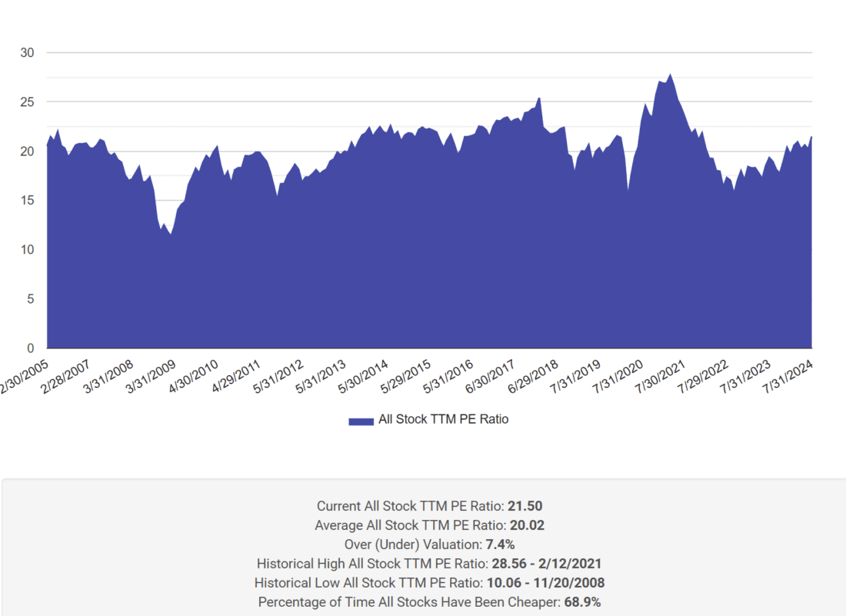The width and height of the screenshot is (846, 616).
Task: Click the Historical Low 10.06 - 11/20/2008 line
Action: (422, 583)
